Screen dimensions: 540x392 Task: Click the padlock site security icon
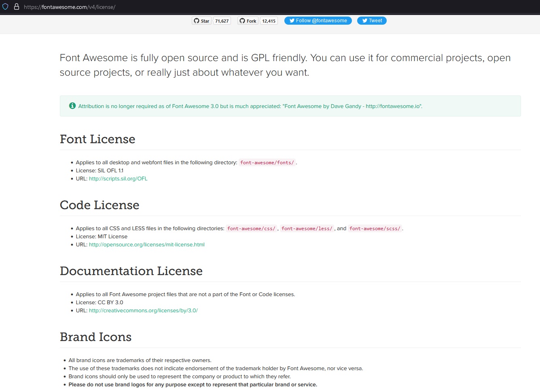[x=17, y=7]
